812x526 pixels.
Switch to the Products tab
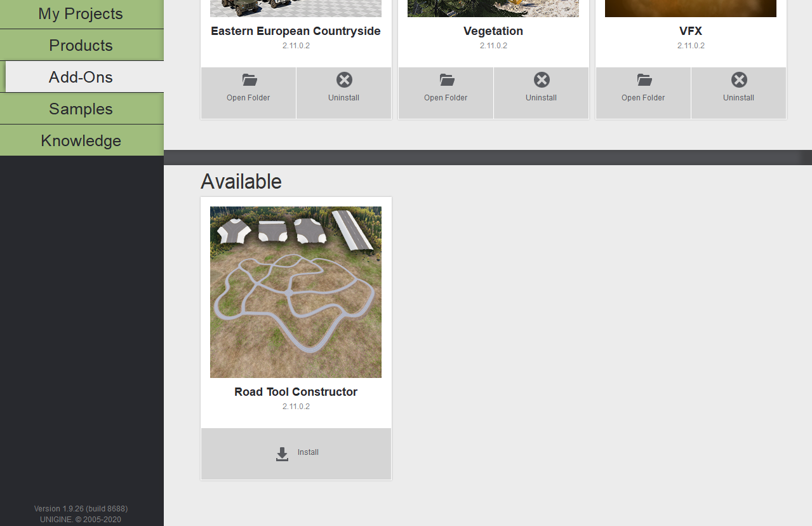pyautogui.click(x=81, y=45)
